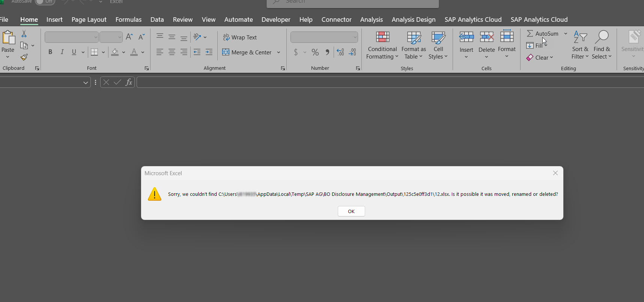Click Merge & Center

point(247,52)
